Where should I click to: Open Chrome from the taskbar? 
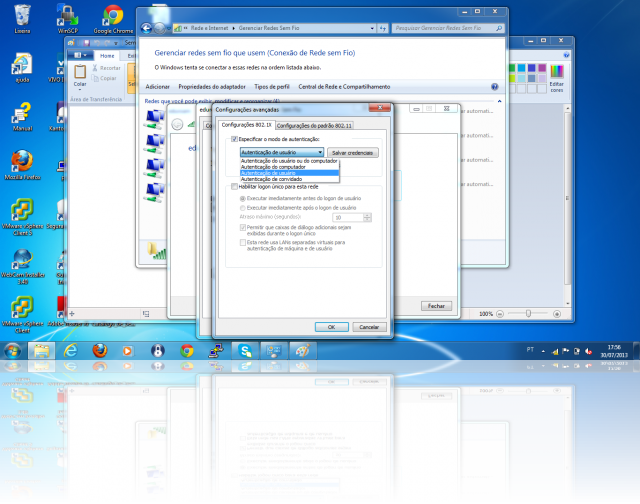(x=187, y=351)
